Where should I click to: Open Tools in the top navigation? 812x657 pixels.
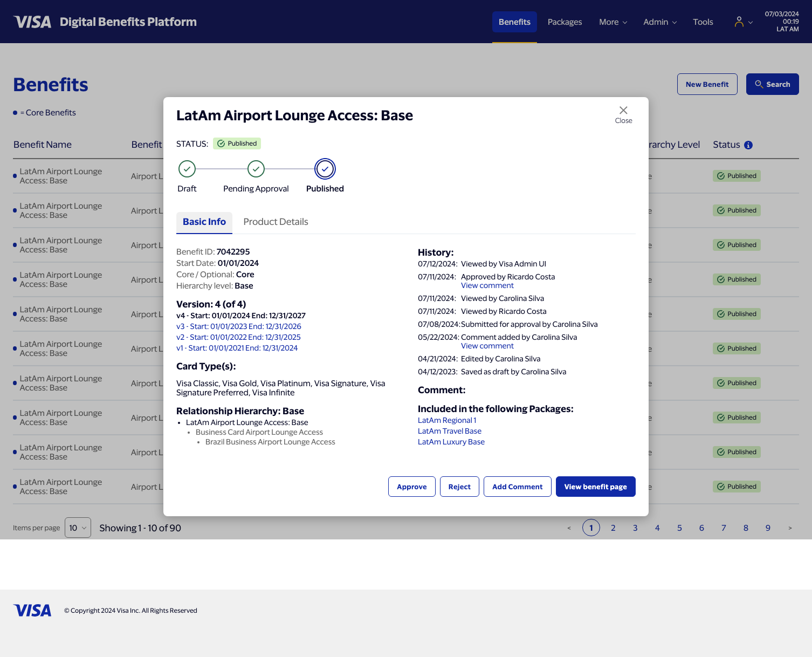click(x=703, y=22)
